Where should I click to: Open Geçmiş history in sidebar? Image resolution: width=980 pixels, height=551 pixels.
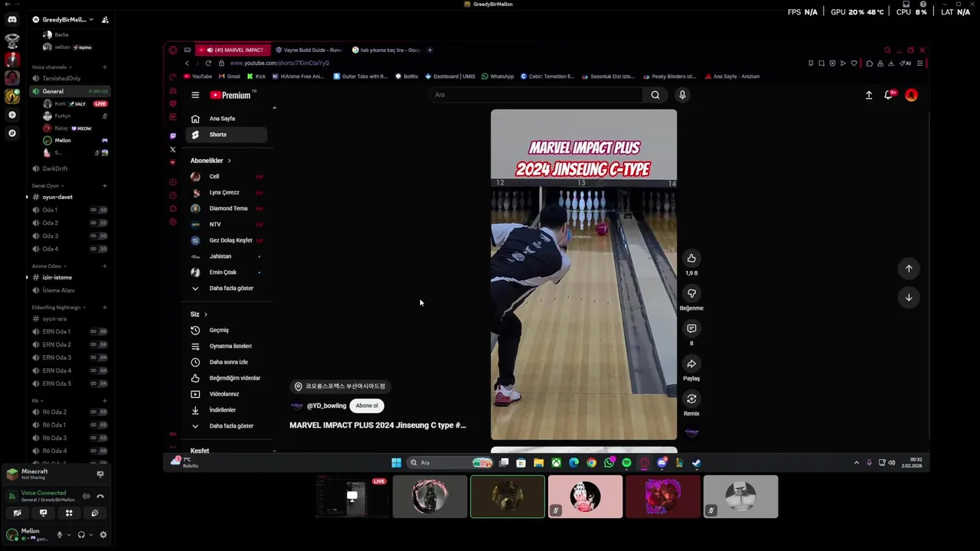227,331
